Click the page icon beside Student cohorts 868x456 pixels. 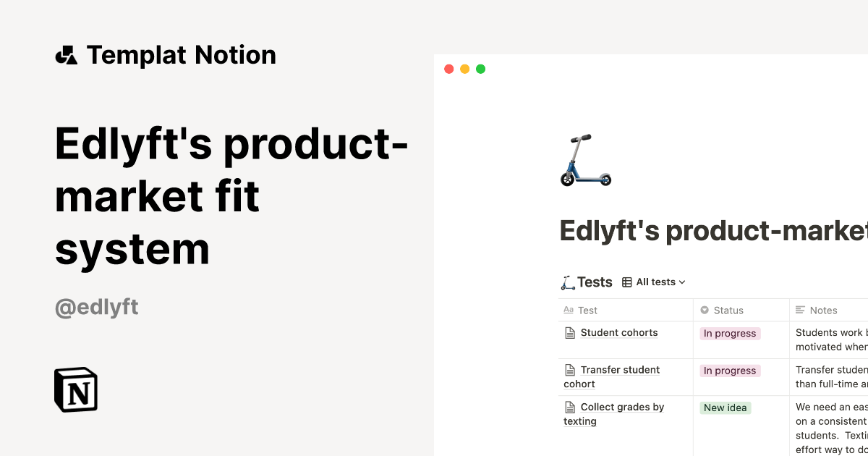(569, 332)
